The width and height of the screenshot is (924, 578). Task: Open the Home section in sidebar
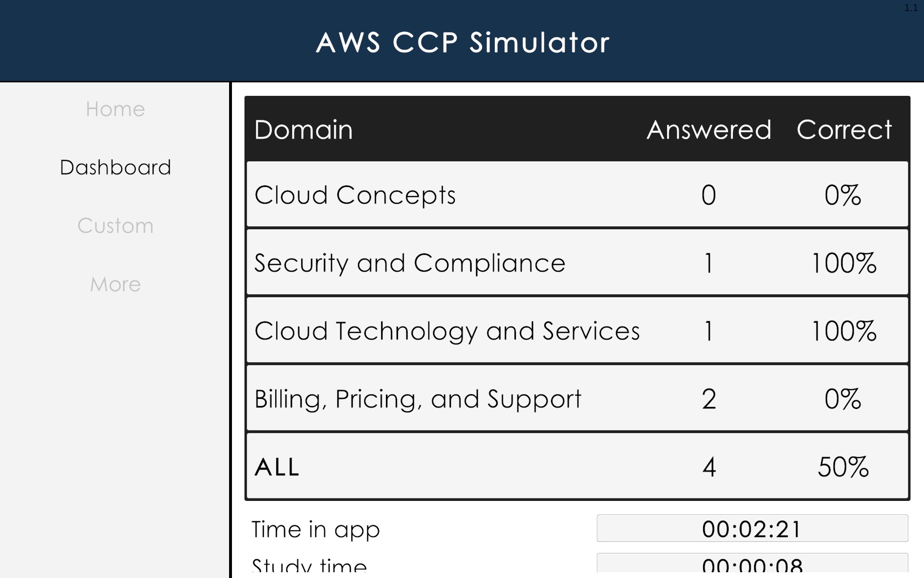point(115,109)
